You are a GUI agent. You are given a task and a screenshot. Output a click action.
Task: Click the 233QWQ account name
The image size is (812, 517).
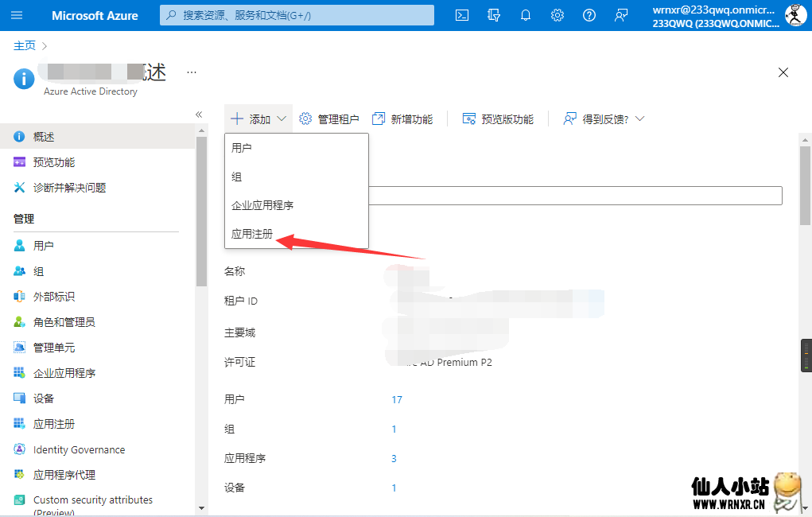[716, 23]
